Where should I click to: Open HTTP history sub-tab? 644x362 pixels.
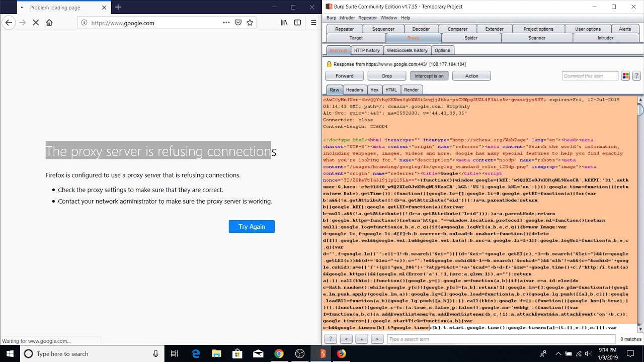[367, 50]
